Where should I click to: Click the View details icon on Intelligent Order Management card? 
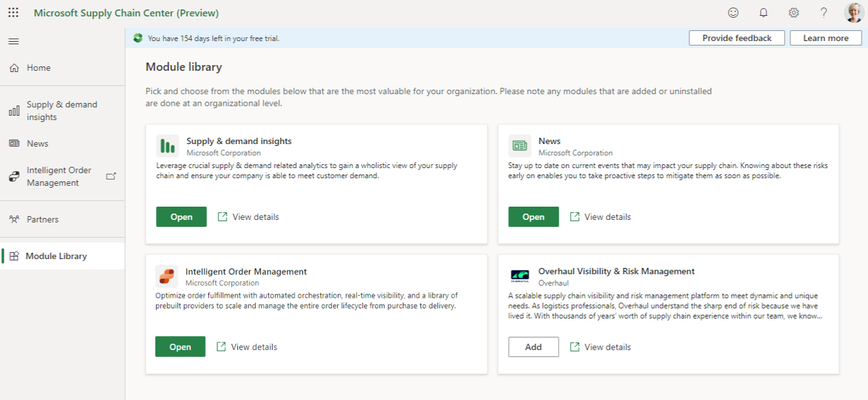(221, 347)
